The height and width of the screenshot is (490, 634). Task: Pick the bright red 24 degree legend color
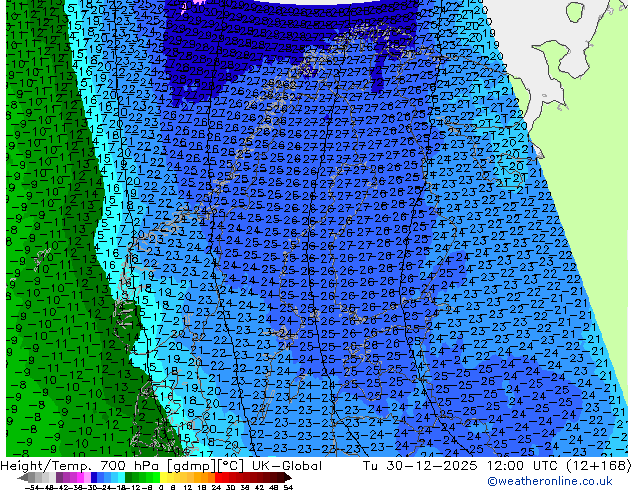point(218,477)
